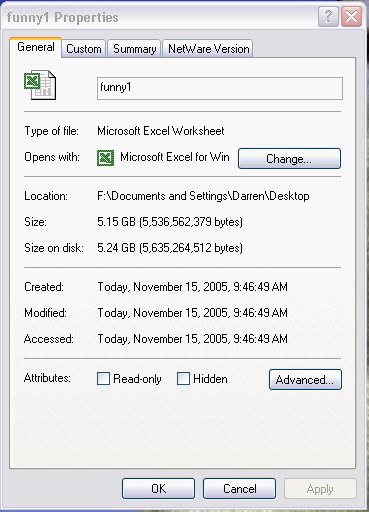
Task: Open the Advanced... attributes dialog
Action: [x=305, y=379]
